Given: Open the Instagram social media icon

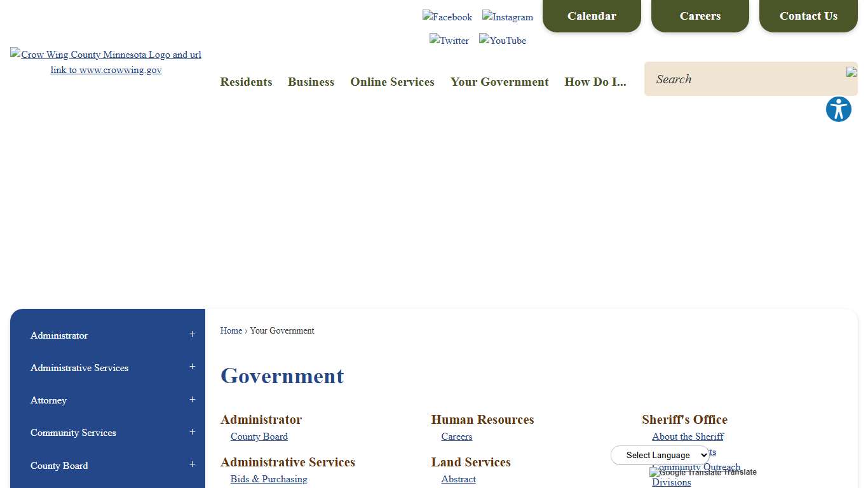Looking at the screenshot, I should [507, 17].
